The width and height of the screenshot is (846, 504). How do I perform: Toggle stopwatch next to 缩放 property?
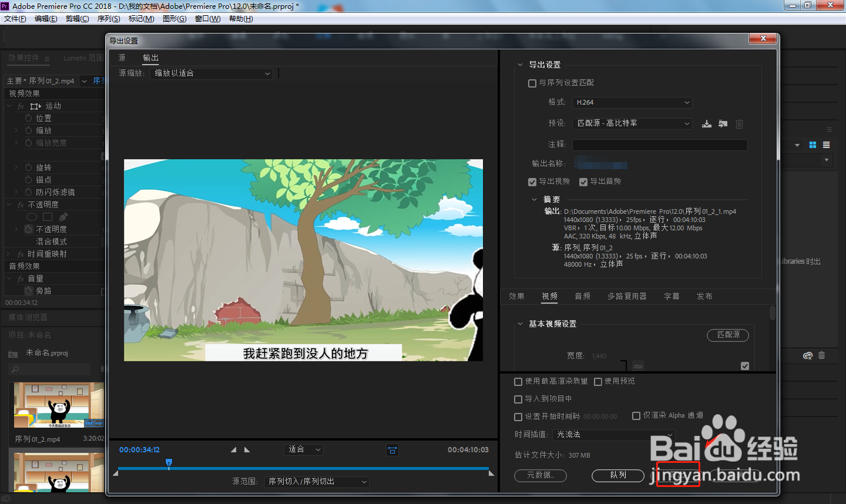point(28,130)
